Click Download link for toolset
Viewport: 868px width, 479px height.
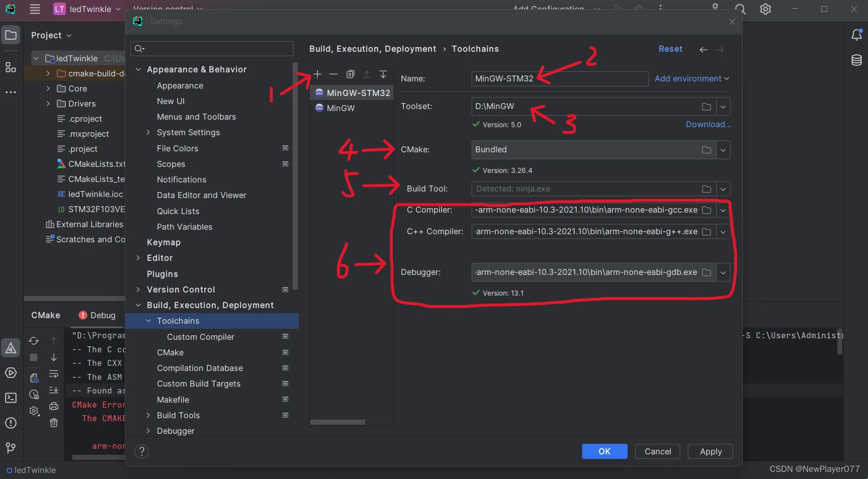(708, 124)
